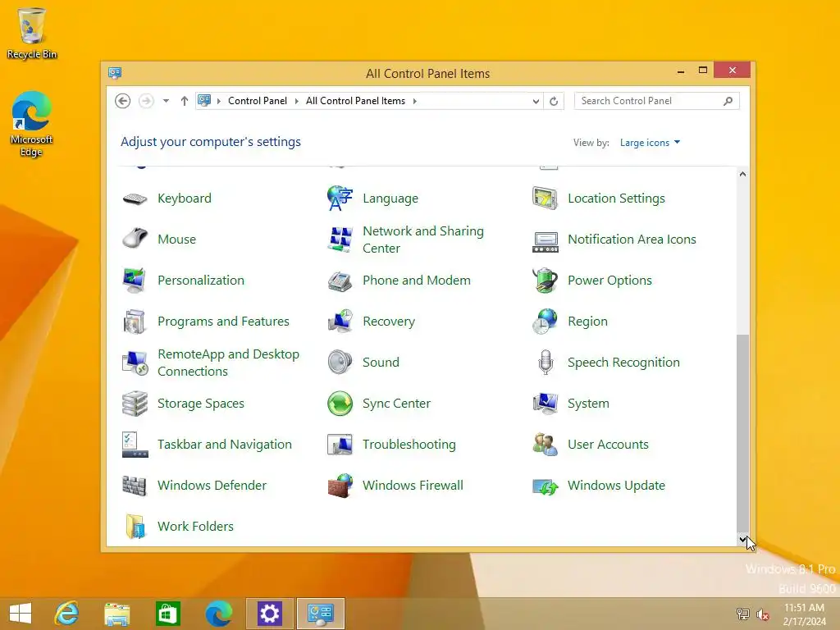Click the scrollbar down arrow
The height and width of the screenshot is (630, 840).
point(742,539)
